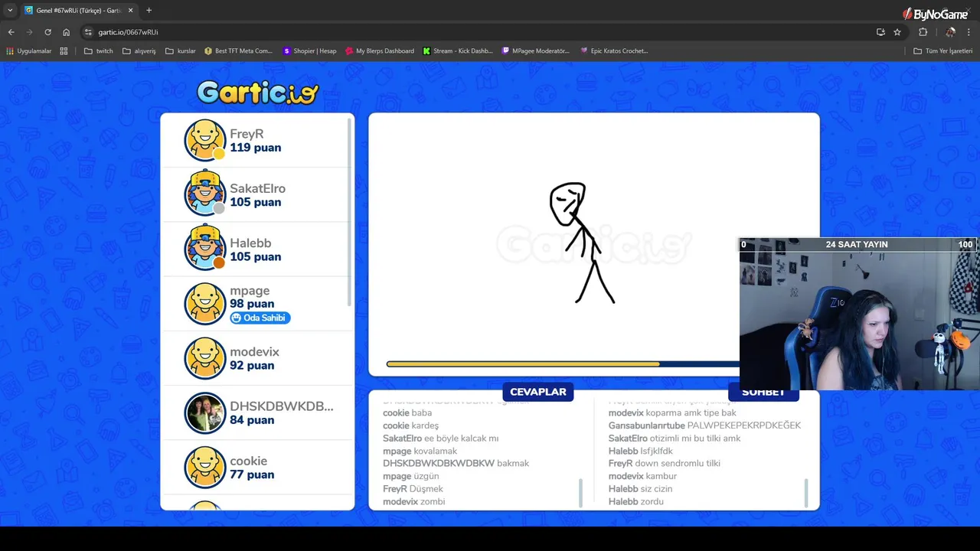The image size is (980, 551).
Task: Click the 'modevix zombi' answer
Action: [414, 502]
